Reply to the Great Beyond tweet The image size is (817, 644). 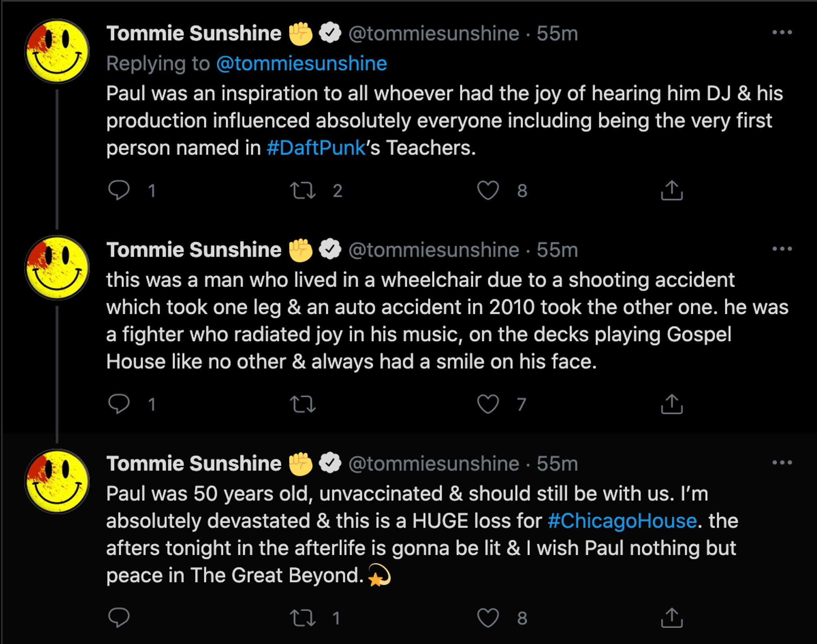(119, 618)
